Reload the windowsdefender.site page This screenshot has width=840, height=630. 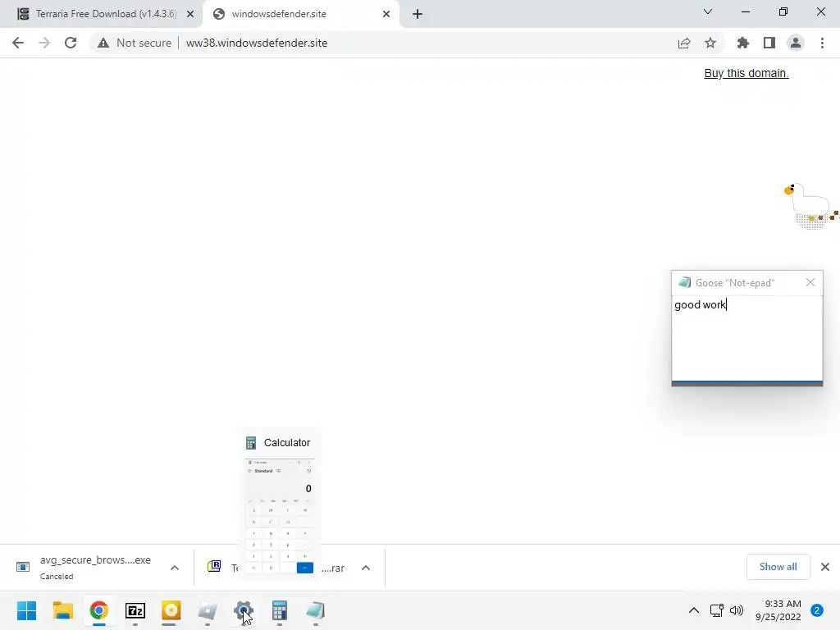71,43
